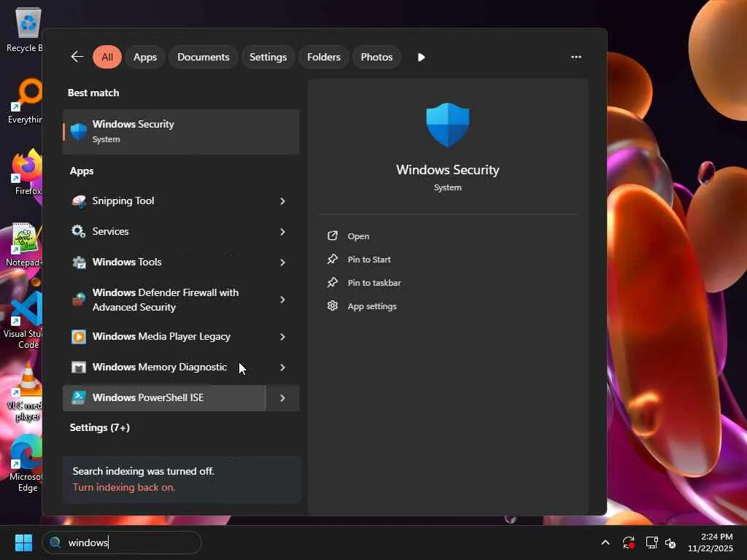The height and width of the screenshot is (560, 747).
Task: Click the large Windows Security shield in preview
Action: coord(447,125)
